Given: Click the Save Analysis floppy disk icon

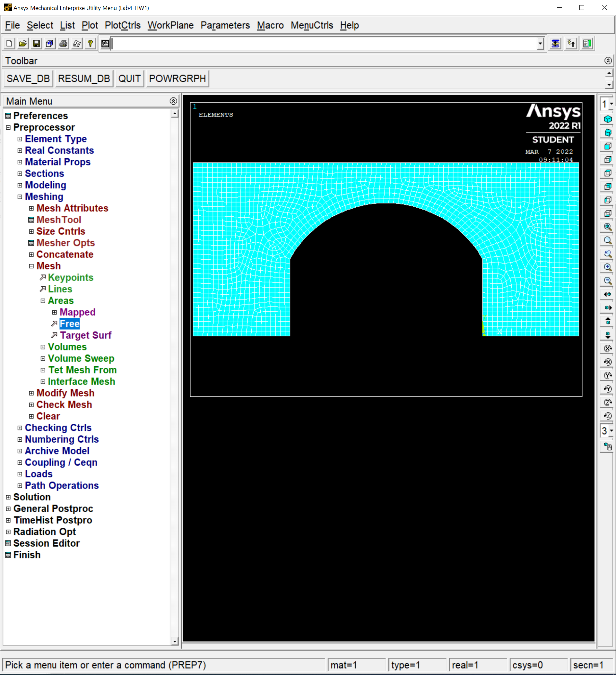Looking at the screenshot, I should coord(36,44).
